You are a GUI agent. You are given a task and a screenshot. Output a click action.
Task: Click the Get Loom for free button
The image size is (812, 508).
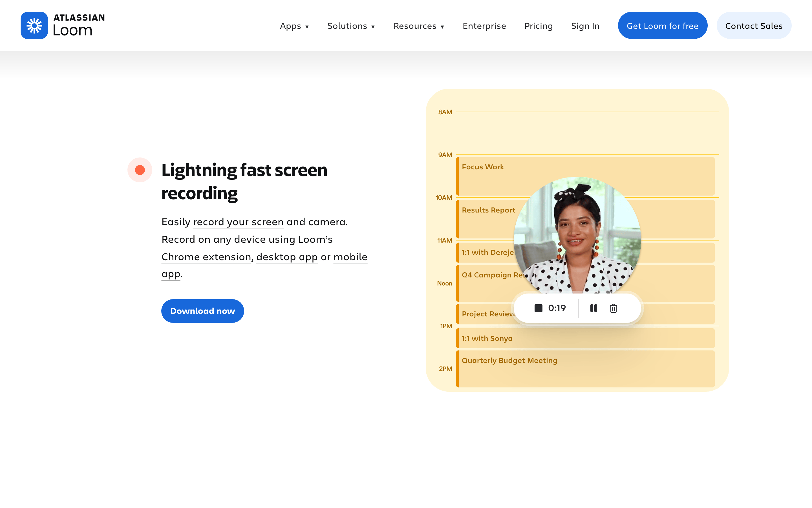662,25
